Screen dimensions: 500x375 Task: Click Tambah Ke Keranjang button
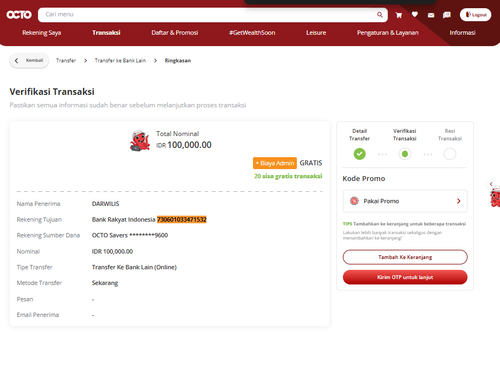point(405,257)
